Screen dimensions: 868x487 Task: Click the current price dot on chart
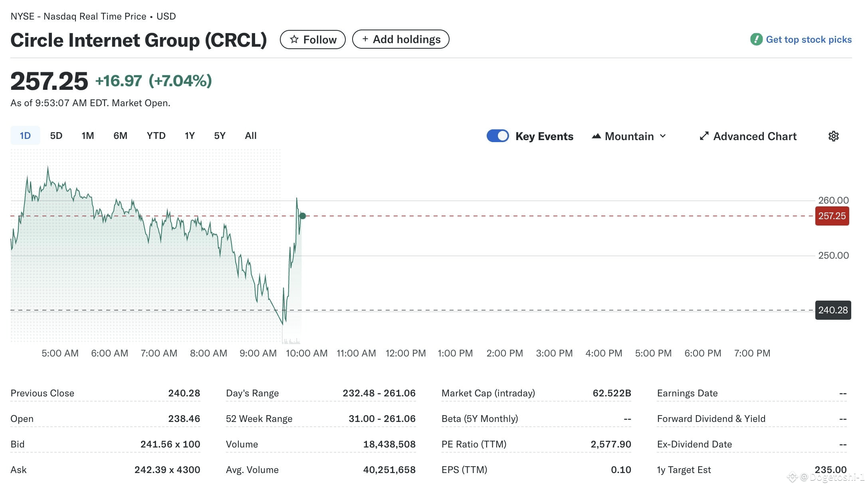[x=303, y=216]
